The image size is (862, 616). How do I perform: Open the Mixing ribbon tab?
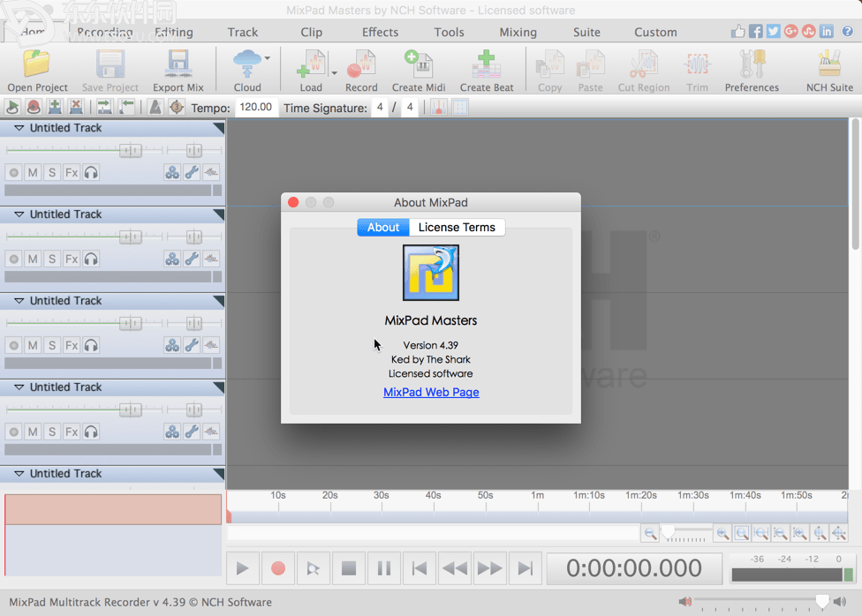click(x=518, y=32)
